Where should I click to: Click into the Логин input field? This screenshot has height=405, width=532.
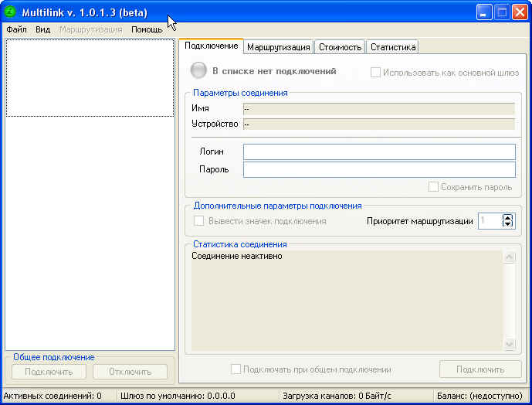pos(378,151)
